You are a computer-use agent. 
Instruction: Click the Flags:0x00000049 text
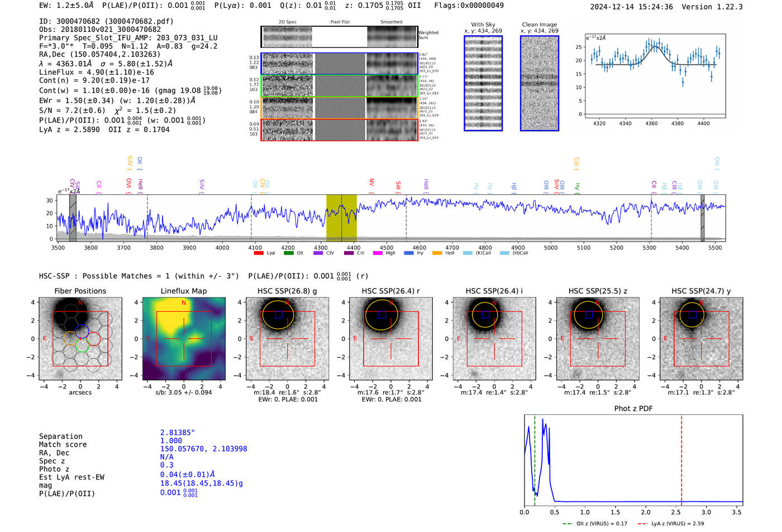click(469, 6)
